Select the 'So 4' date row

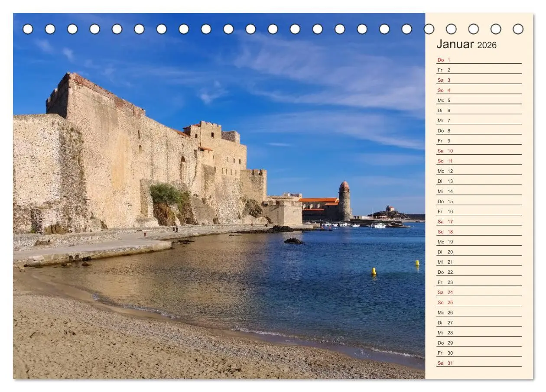[479, 90]
